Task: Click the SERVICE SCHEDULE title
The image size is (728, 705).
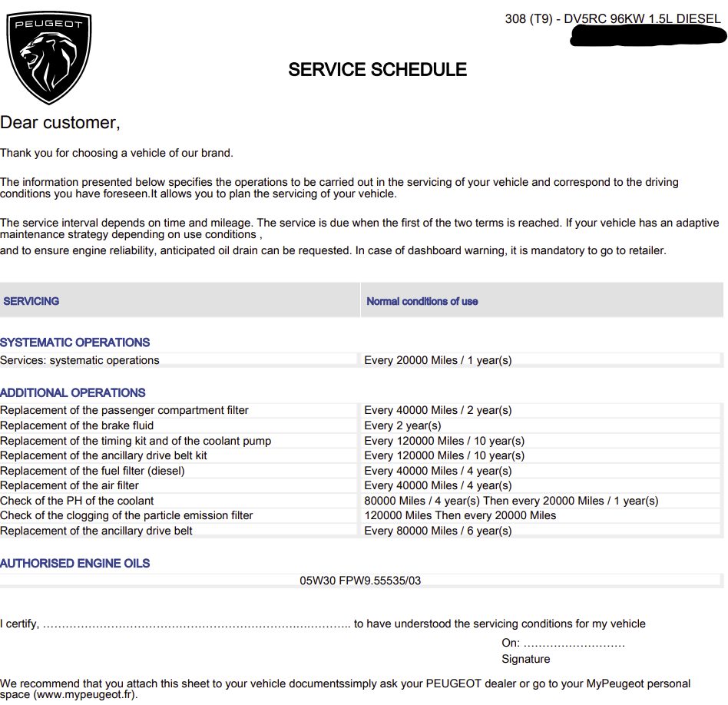Action: (378, 70)
